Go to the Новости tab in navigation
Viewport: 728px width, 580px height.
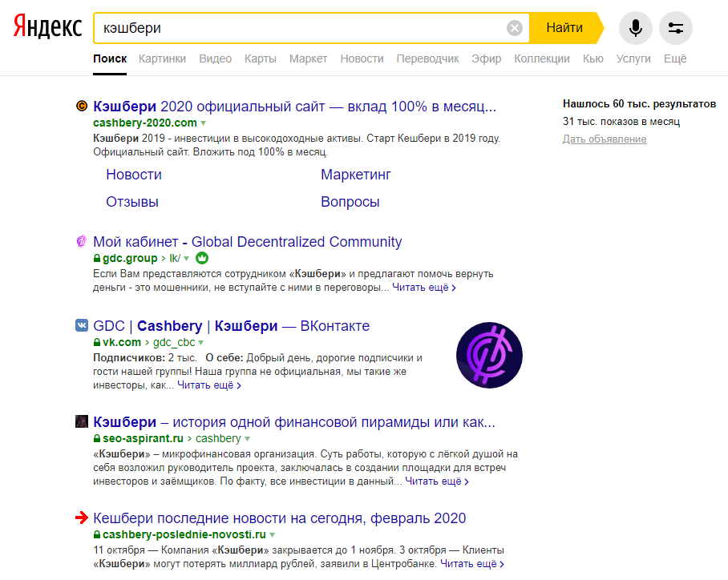[x=362, y=59]
